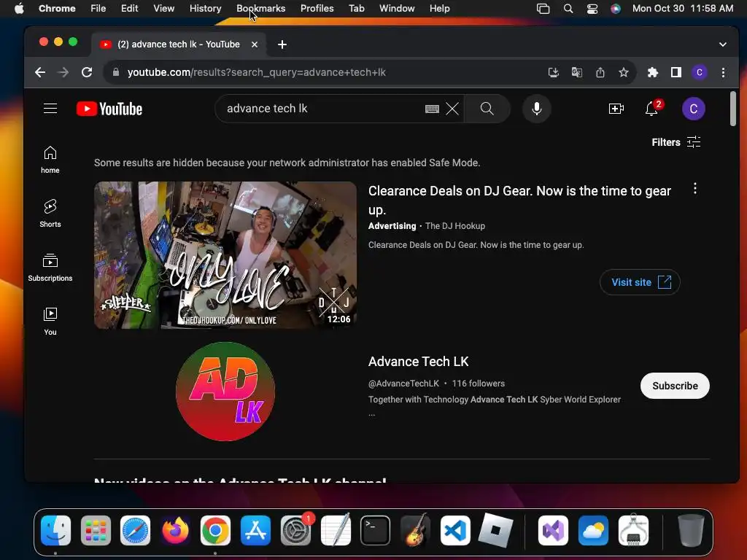Image resolution: width=747 pixels, height=560 pixels.
Task: Open the DJ Gear ad video thumbnail
Action: click(x=225, y=255)
